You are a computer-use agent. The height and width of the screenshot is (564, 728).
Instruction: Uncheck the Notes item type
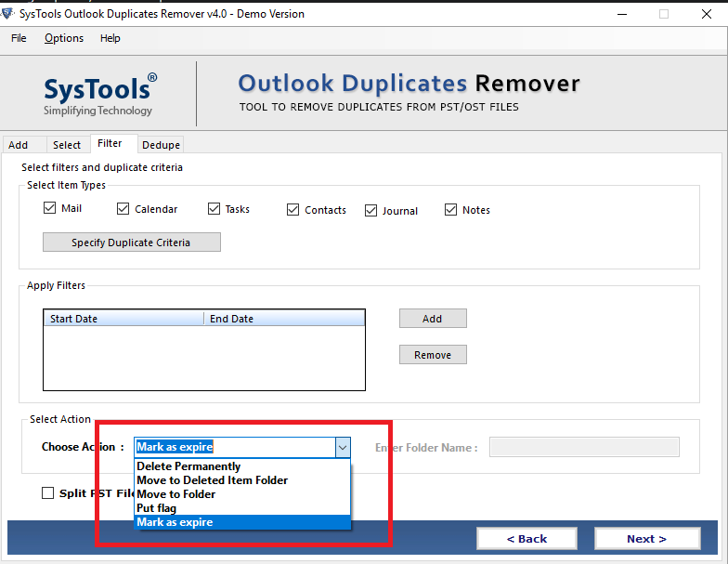coord(451,210)
